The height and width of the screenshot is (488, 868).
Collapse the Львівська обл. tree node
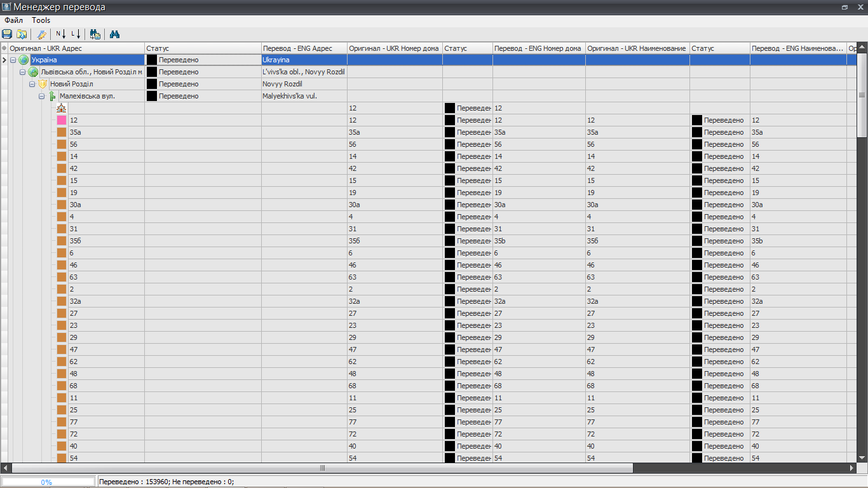pos(22,72)
